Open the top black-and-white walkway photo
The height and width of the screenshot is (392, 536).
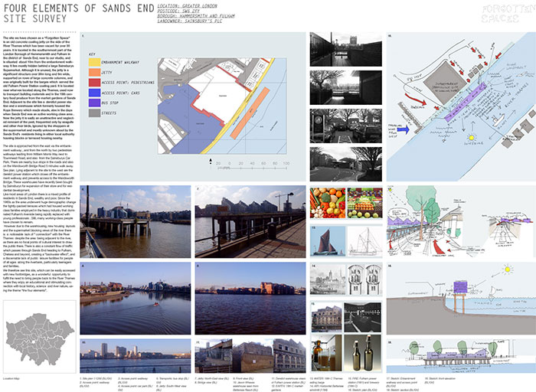click(345, 49)
